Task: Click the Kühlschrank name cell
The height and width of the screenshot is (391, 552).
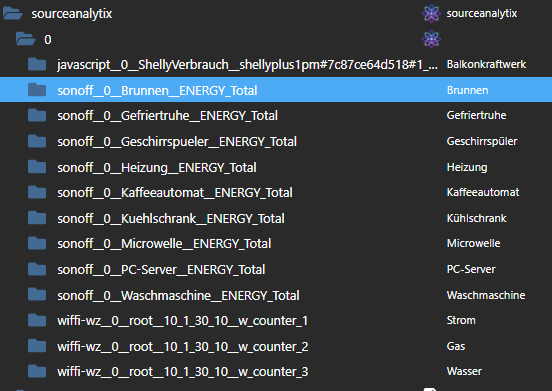Action: click(476, 218)
